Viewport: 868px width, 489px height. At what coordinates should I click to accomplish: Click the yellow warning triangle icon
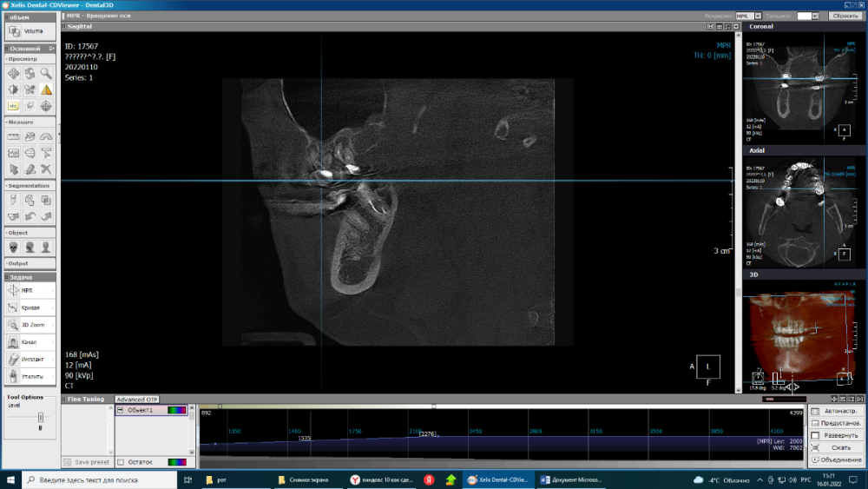pyautogui.click(x=46, y=89)
